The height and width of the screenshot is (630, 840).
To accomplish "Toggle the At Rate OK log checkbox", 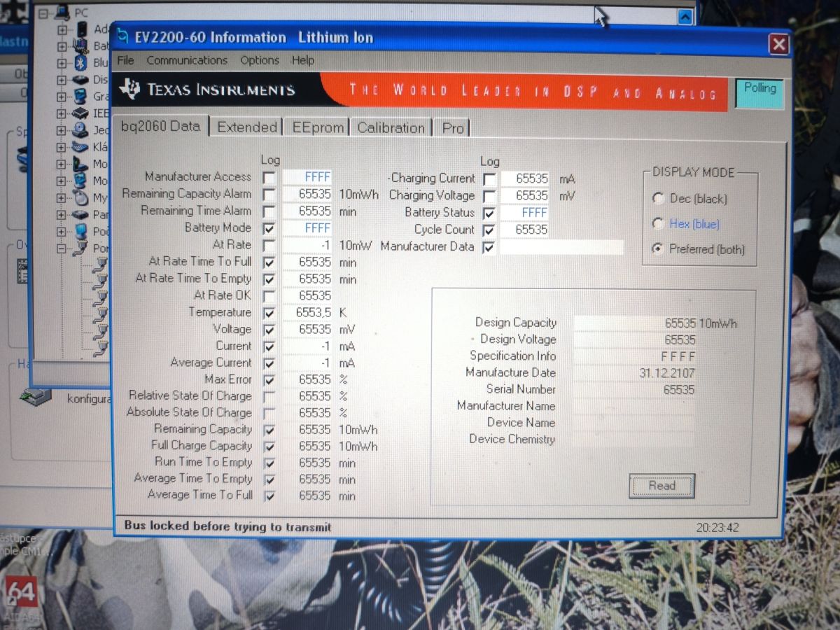I will [x=269, y=296].
